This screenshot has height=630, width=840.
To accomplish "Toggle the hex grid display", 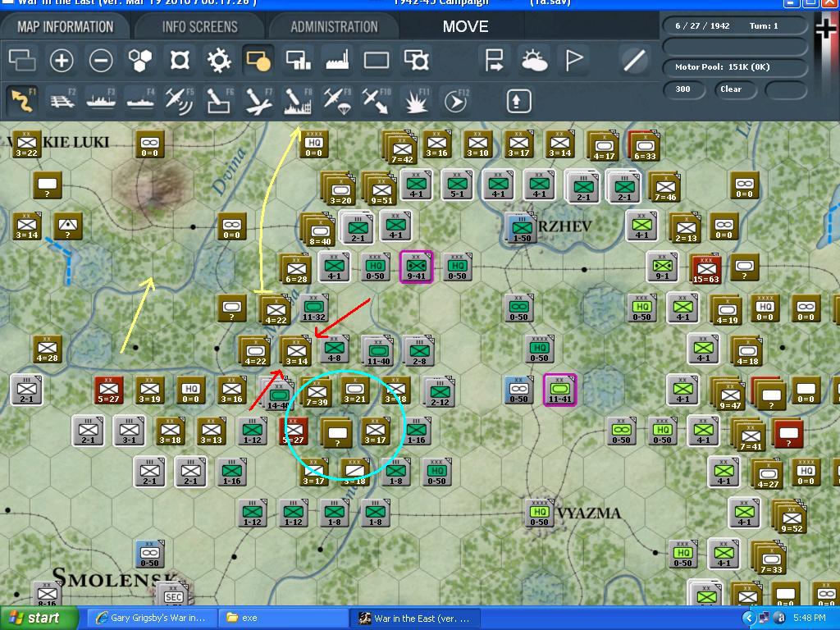I will point(139,60).
